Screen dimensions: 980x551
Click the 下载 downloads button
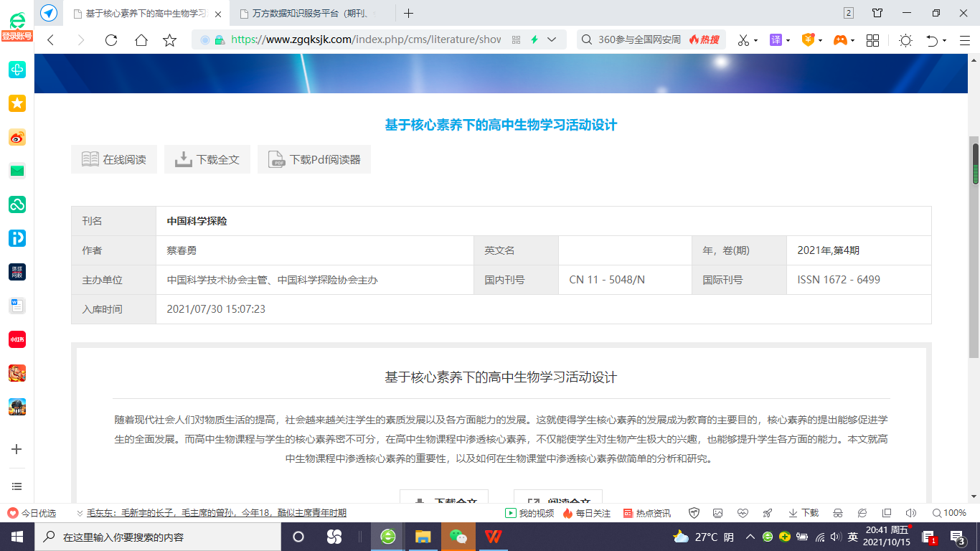(804, 513)
